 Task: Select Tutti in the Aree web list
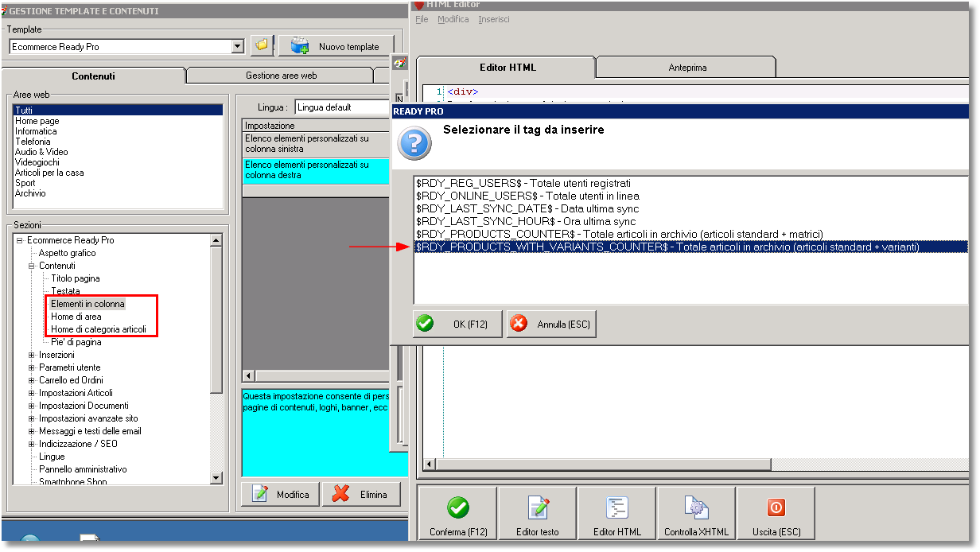pos(118,111)
